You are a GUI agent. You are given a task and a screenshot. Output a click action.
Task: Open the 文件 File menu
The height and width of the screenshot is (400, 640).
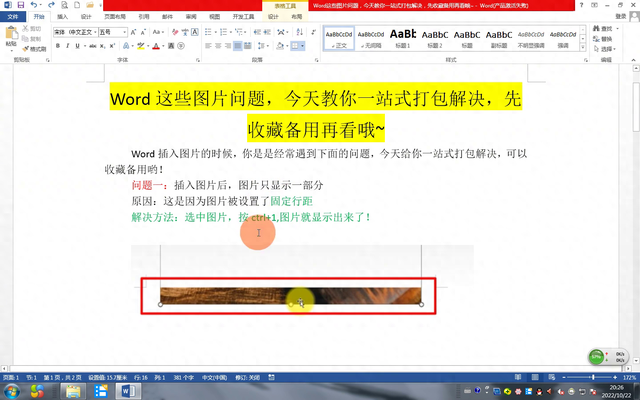(13, 17)
